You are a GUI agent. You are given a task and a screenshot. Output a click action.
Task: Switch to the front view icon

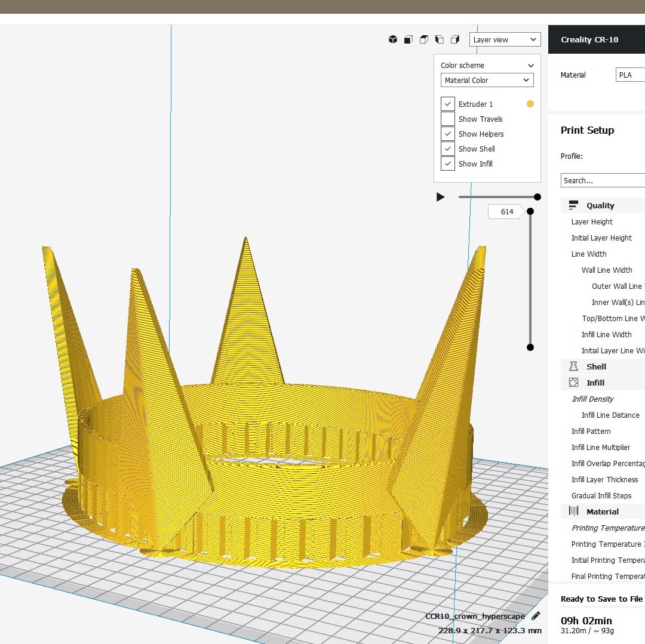point(408,39)
